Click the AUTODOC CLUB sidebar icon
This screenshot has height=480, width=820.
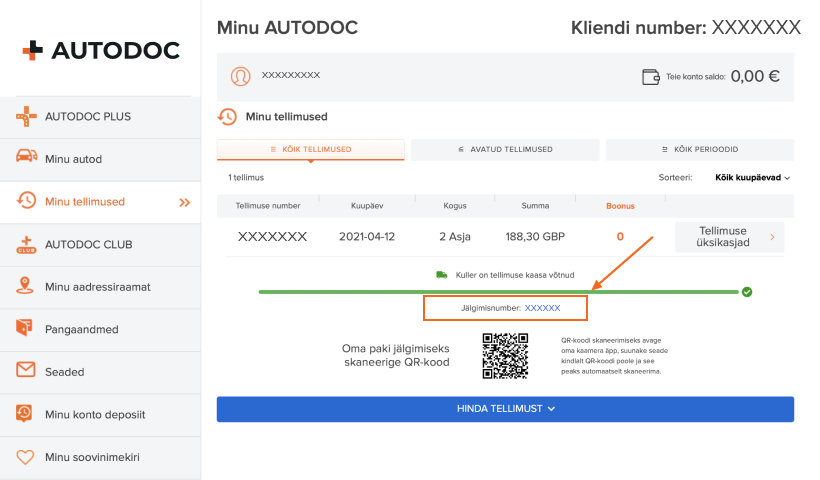[26, 244]
